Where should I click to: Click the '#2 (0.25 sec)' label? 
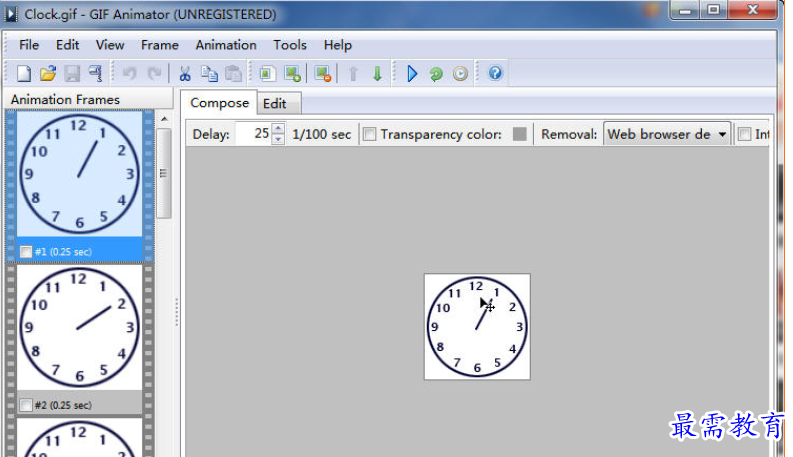[x=63, y=405]
